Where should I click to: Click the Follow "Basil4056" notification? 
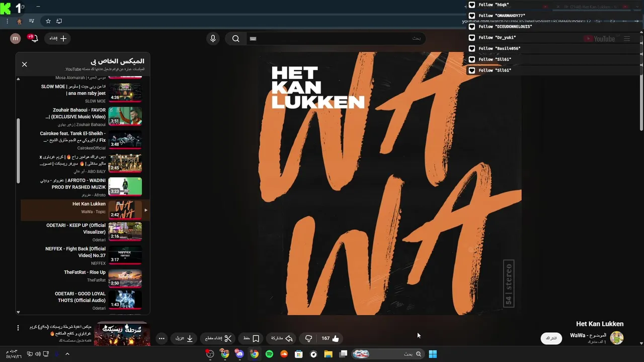554,49
